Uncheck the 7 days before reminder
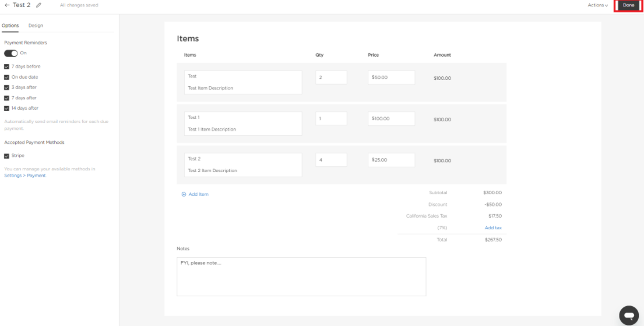Image resolution: width=644 pixels, height=326 pixels. 6,66
